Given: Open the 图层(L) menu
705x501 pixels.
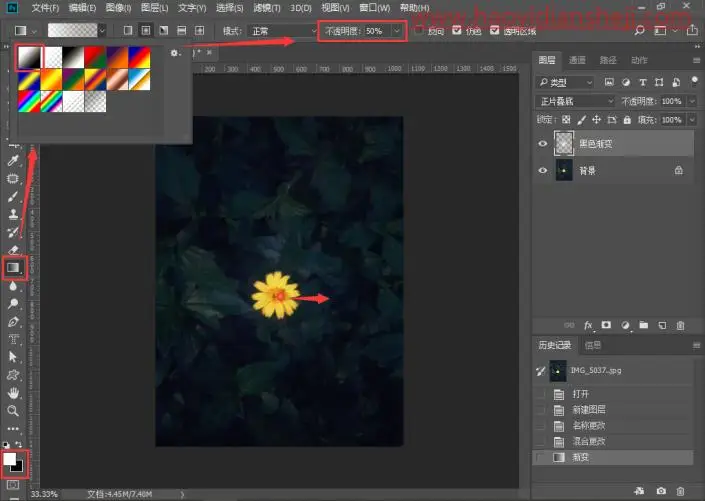Looking at the screenshot, I should (154, 8).
